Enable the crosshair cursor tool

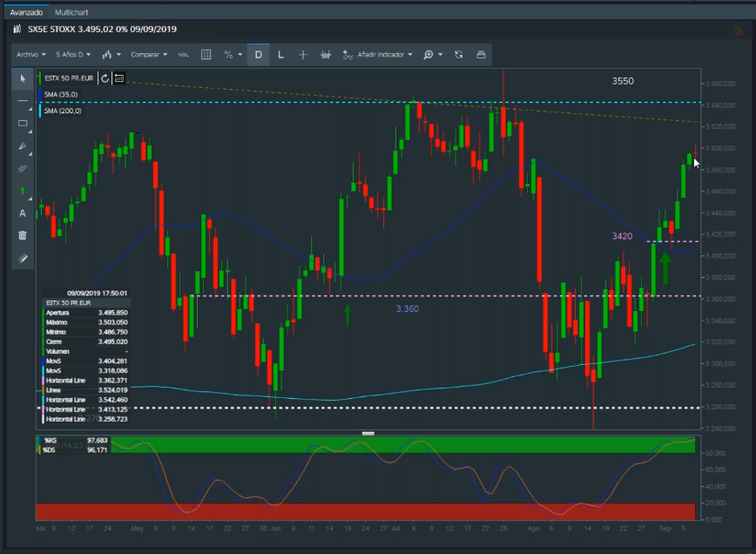pos(303,55)
